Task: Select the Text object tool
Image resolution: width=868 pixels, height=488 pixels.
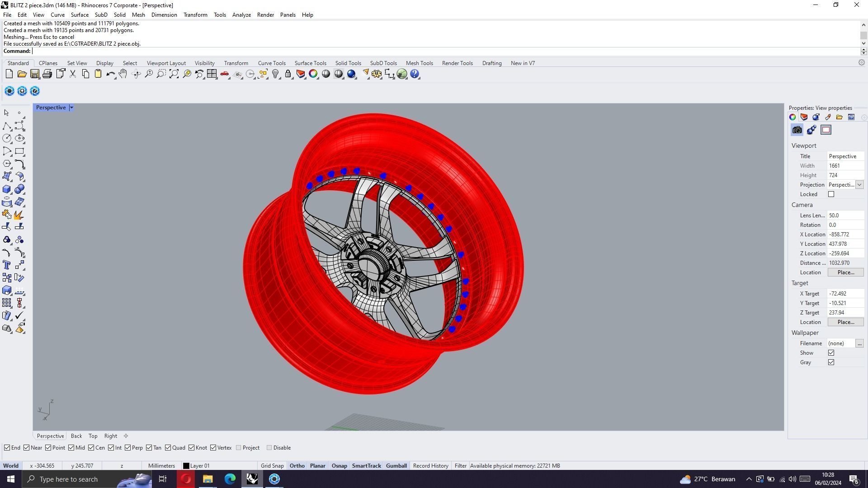Action: tap(7, 265)
